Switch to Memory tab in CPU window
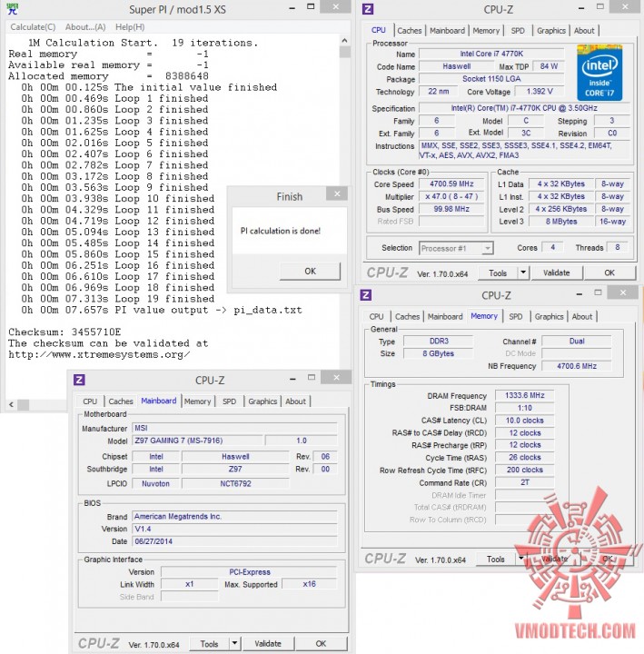The width and height of the screenshot is (644, 654). click(486, 31)
